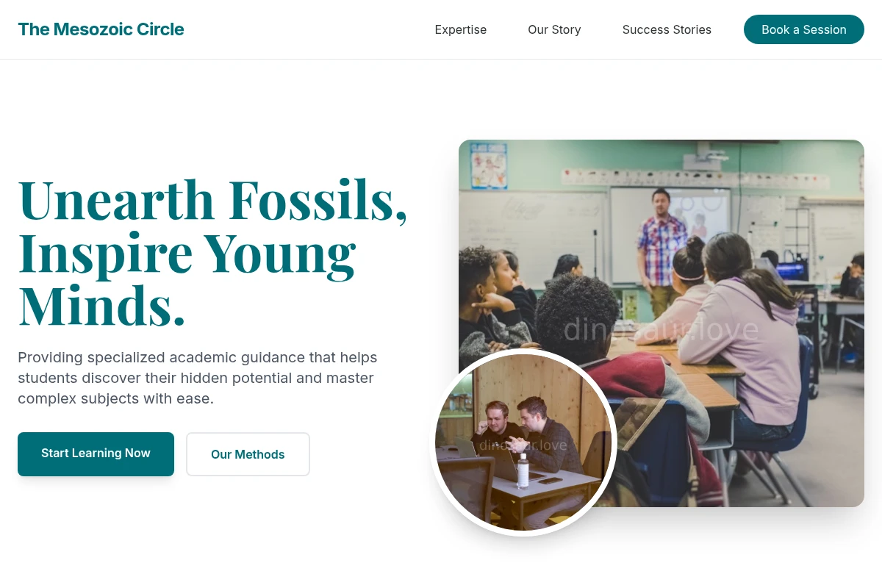Click the academic guidance description paragraph
882x588 pixels.
click(x=198, y=378)
